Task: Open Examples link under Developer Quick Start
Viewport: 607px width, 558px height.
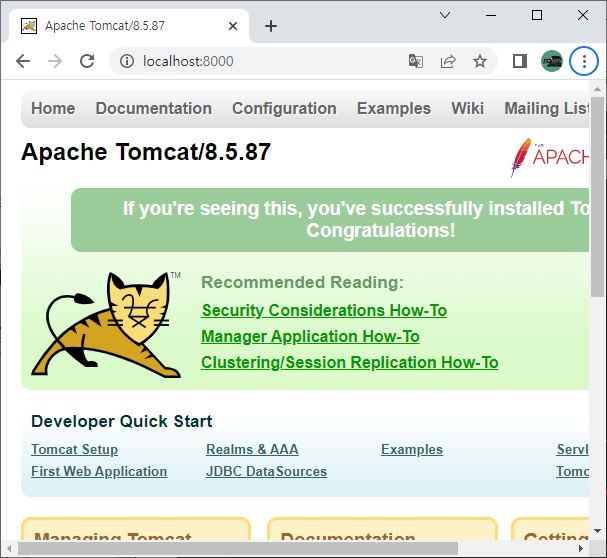Action: [x=412, y=450]
